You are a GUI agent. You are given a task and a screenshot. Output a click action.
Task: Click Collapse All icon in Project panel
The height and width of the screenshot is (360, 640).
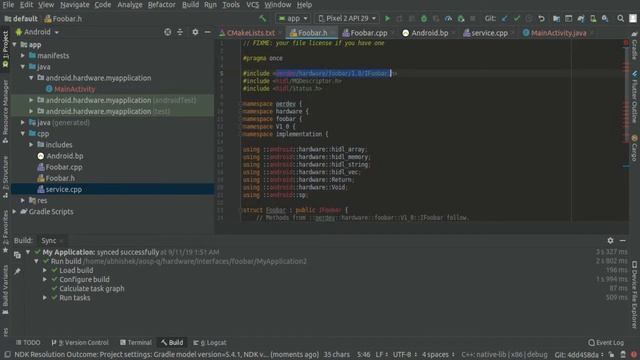coord(180,32)
